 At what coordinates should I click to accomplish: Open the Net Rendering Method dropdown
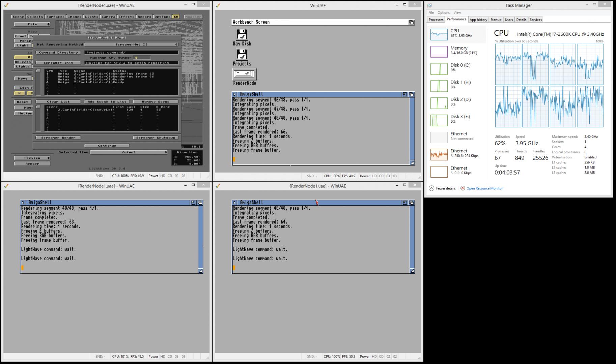[x=131, y=44]
